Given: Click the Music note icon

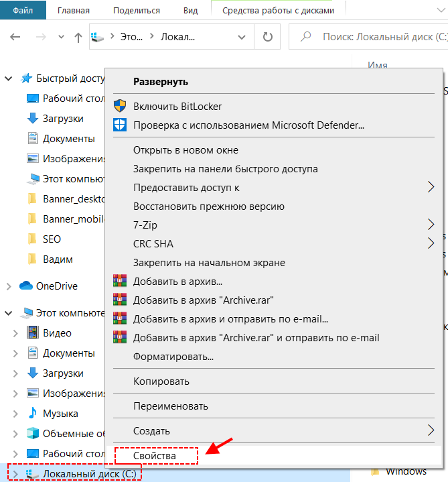Looking at the screenshot, I should click(33, 413).
